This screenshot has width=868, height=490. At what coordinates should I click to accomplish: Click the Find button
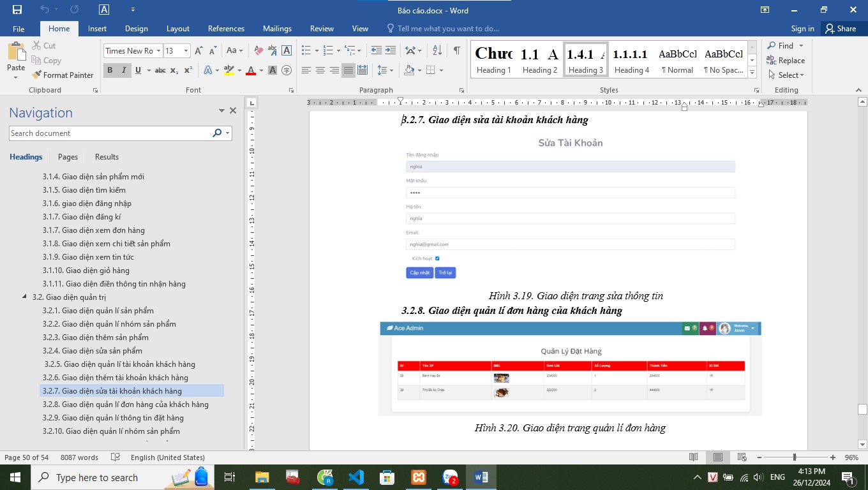pos(781,45)
